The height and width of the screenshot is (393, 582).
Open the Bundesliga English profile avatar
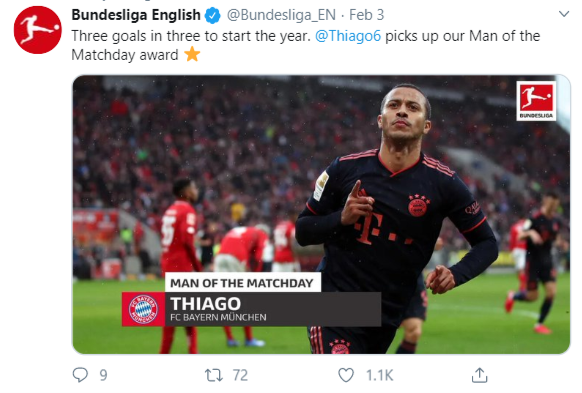pos(37,30)
